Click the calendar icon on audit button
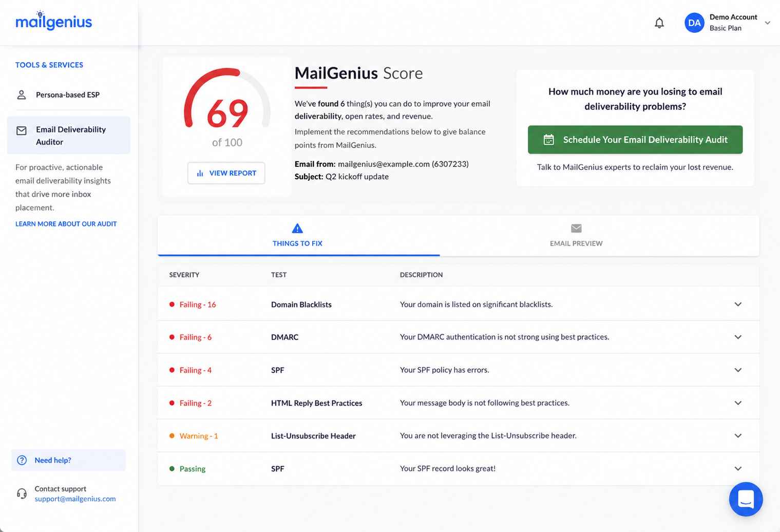This screenshot has height=532, width=780. pos(548,140)
